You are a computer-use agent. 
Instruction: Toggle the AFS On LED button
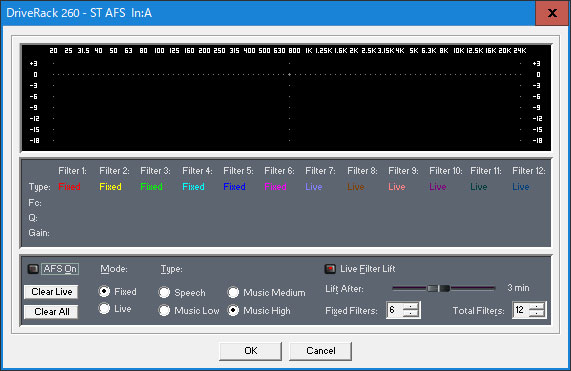(33, 269)
